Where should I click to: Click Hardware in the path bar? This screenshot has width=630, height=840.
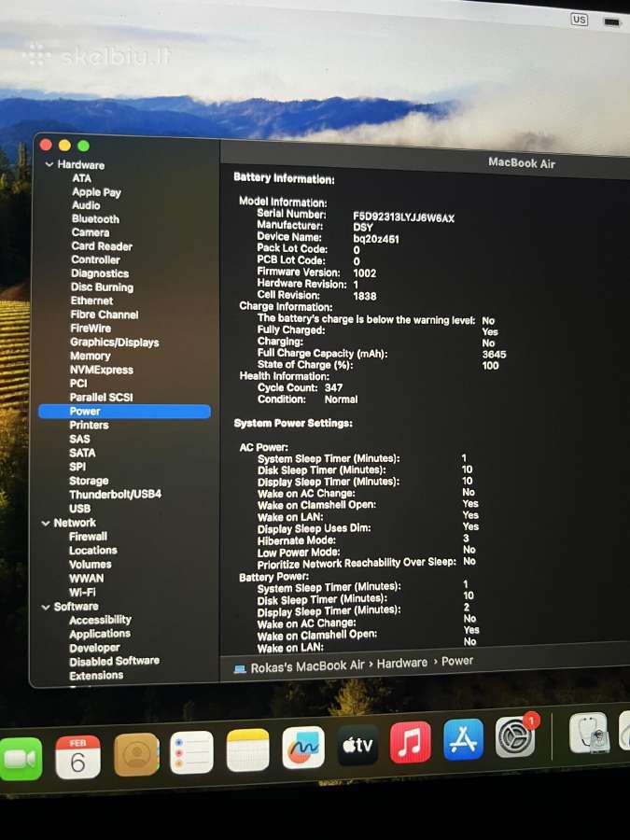pos(401,664)
